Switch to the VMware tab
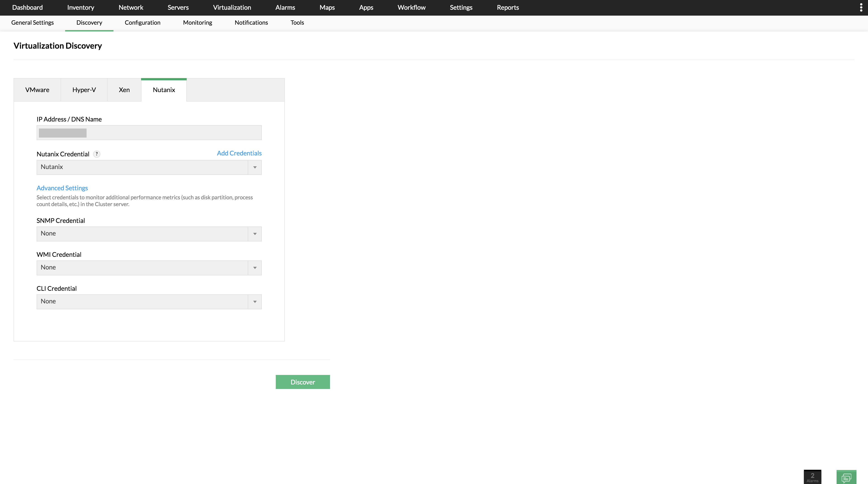 [x=37, y=90]
